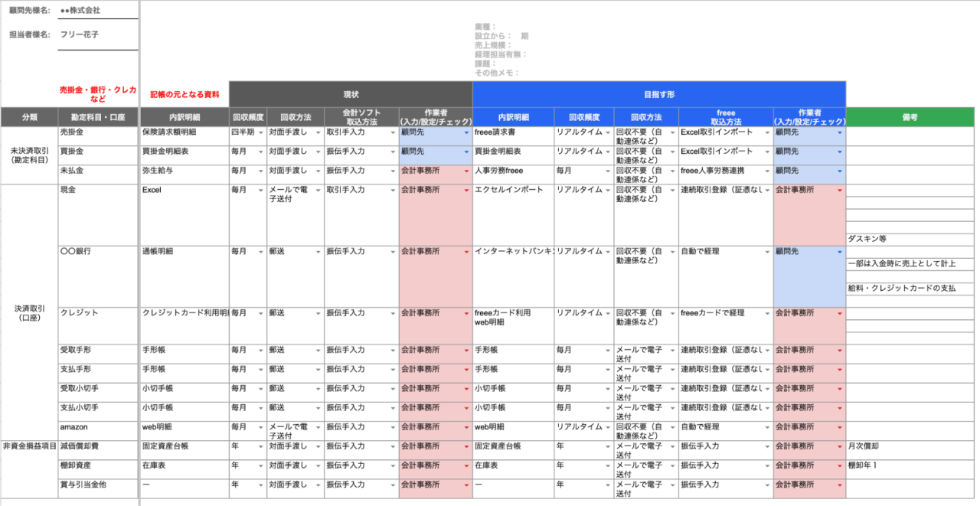
Task: Open the 連続取引登録 dropdown in the 受取手形 row
Action: tap(767, 351)
